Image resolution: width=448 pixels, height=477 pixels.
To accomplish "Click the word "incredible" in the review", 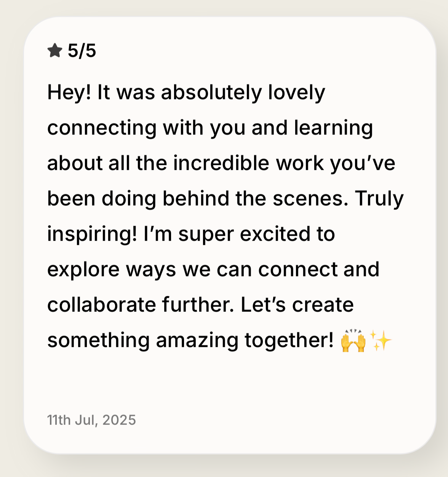I will point(221,163).
